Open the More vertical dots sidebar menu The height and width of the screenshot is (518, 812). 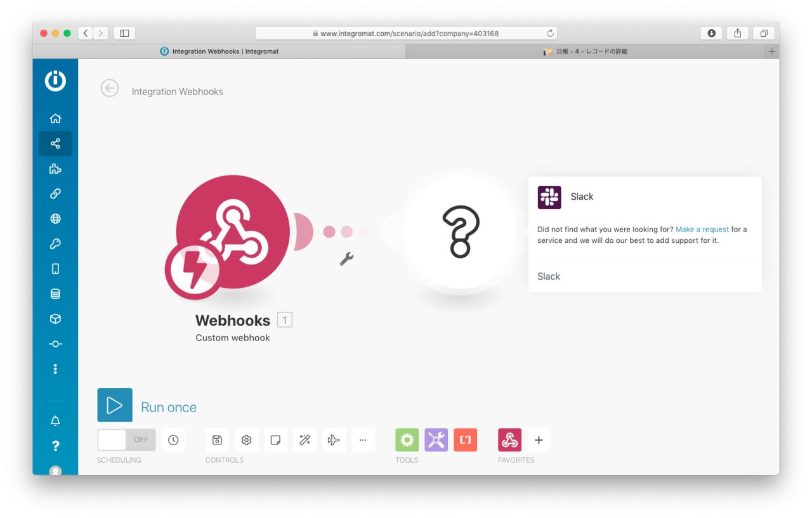(55, 369)
